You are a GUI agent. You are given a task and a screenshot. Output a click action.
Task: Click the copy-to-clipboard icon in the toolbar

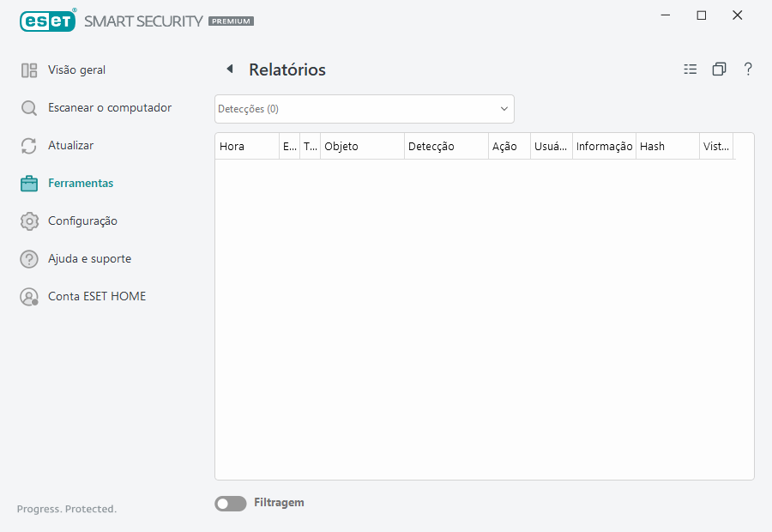click(720, 69)
